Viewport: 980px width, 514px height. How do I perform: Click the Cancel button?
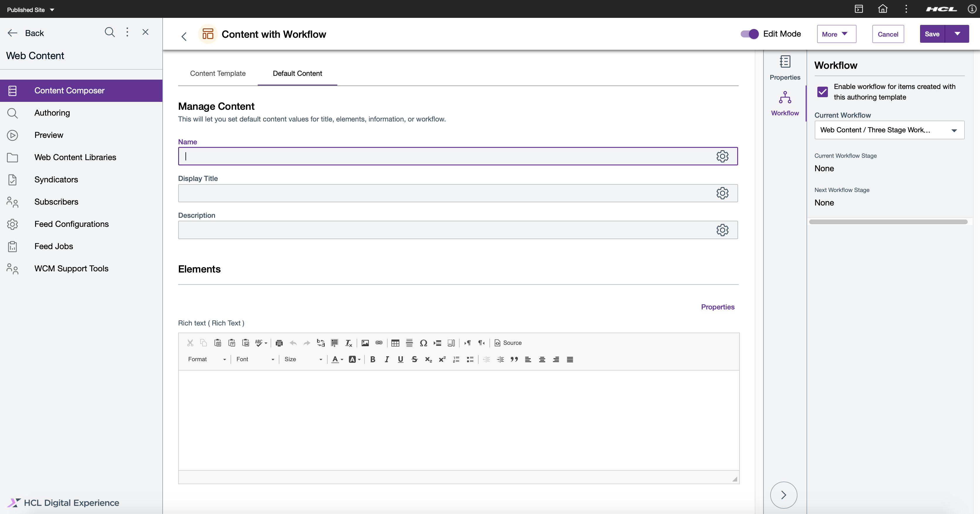[888, 34]
